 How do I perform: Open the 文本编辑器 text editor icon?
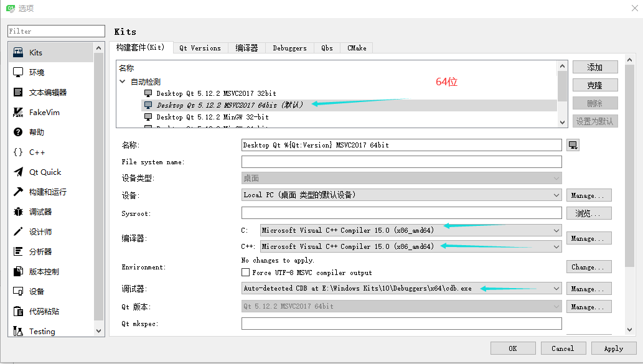18,92
